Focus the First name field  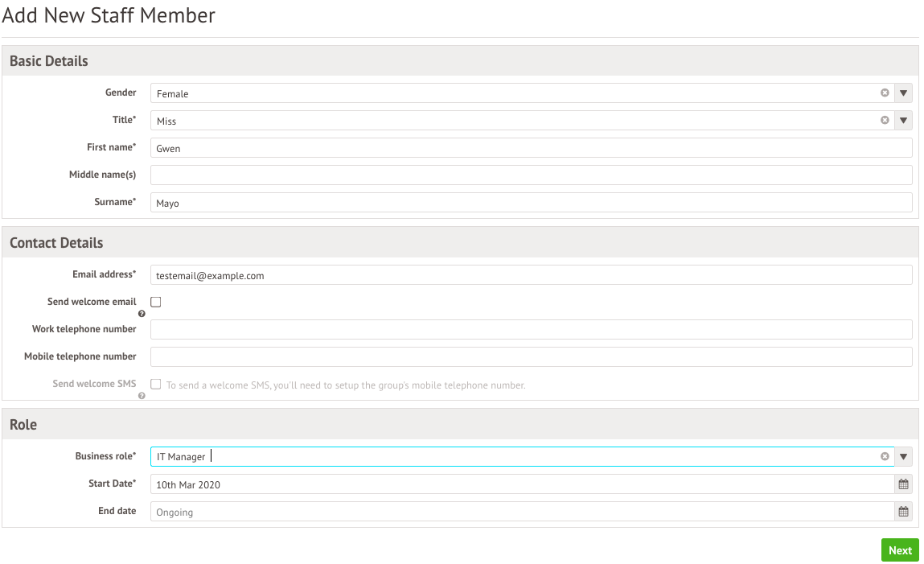(x=531, y=148)
